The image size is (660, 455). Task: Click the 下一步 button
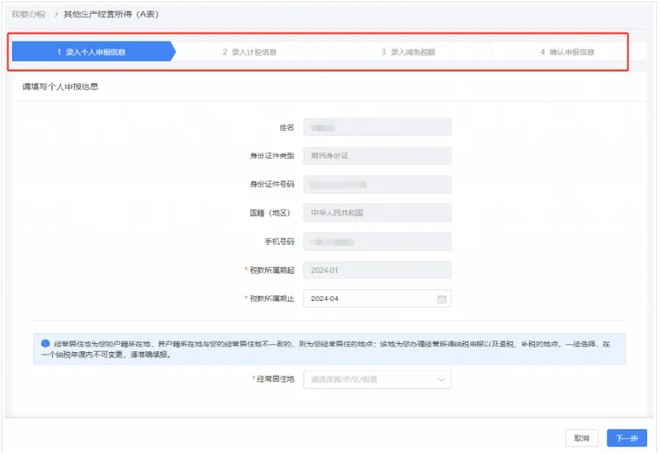(x=627, y=438)
